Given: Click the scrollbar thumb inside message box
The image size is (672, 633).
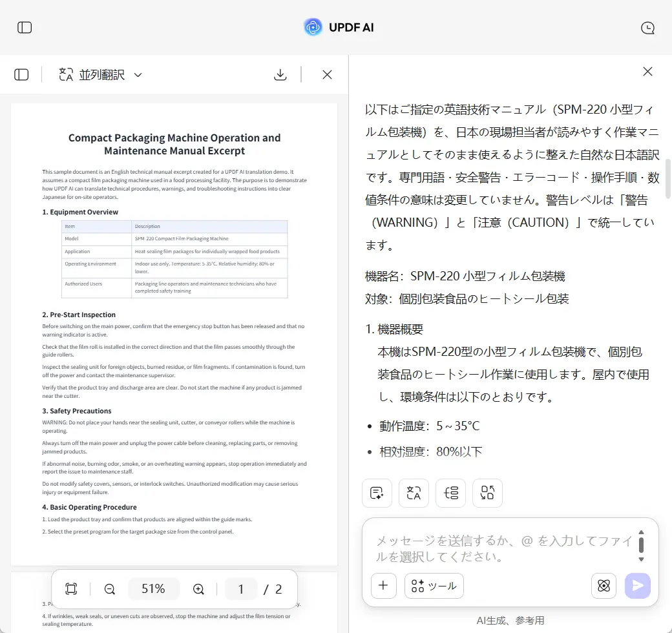Looking at the screenshot, I should tap(641, 545).
